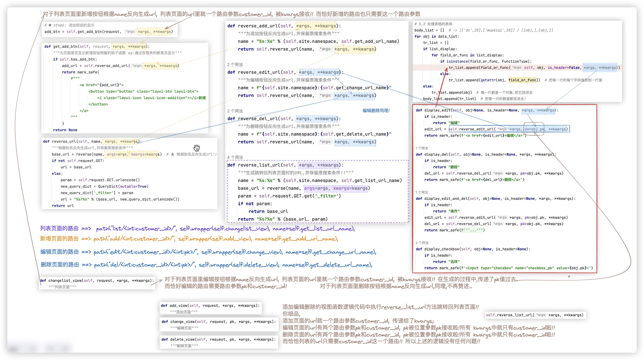Click the square symbol before step6 comment

click(50, 25)
